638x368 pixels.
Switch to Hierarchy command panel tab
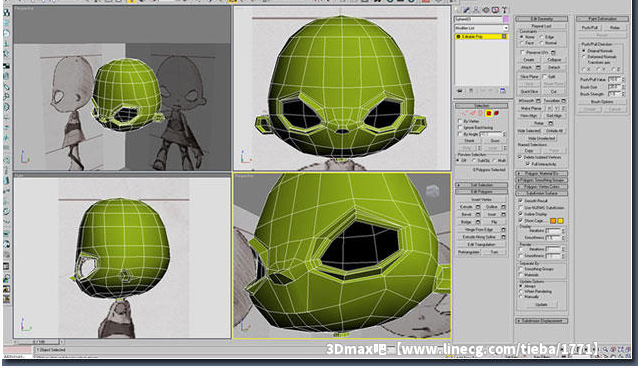[x=476, y=10]
